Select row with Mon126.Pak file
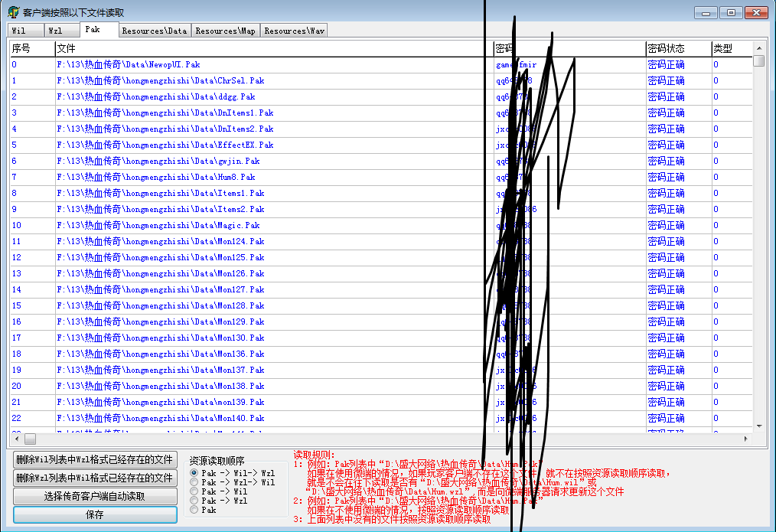The image size is (776, 532). click(x=381, y=274)
